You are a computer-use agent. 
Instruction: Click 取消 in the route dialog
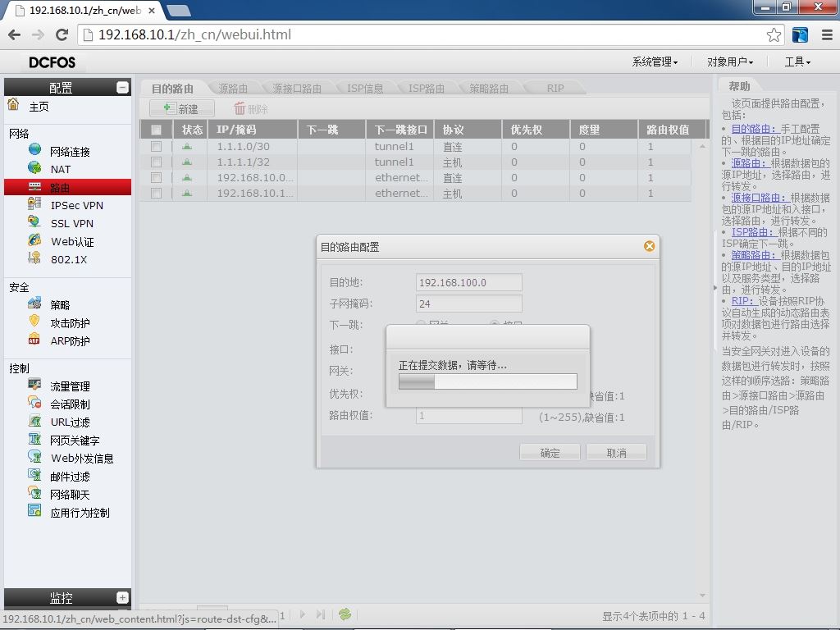pos(616,453)
